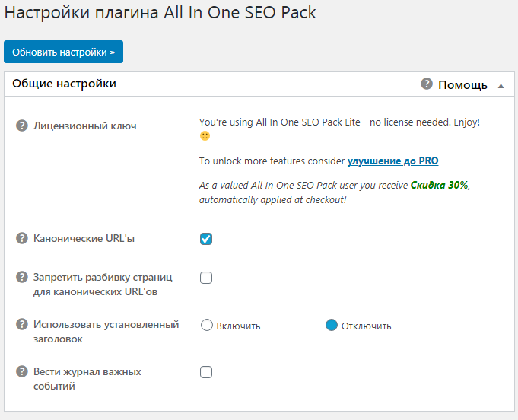This screenshot has width=518, height=420.
Task: Click the Помощь help label
Action: pos(462,84)
